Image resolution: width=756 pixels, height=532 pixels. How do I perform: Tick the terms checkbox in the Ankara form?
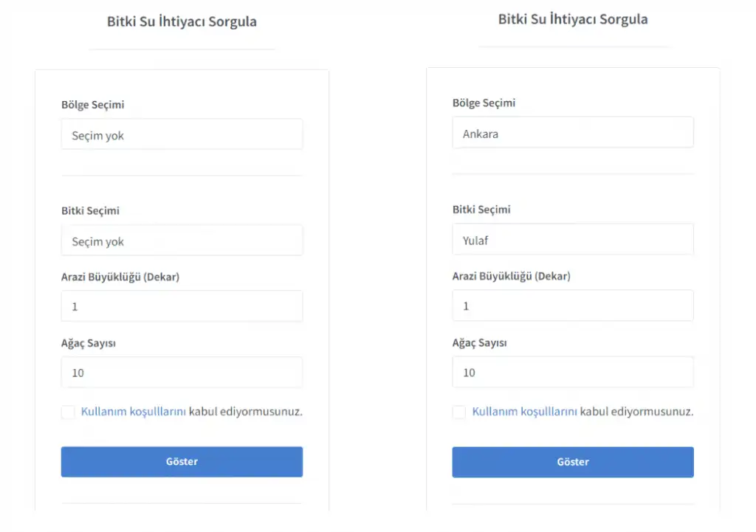tap(459, 412)
